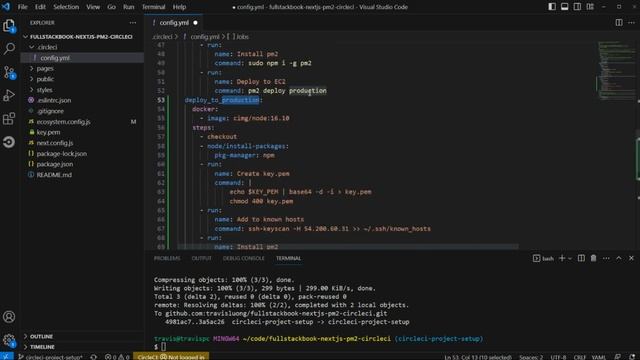This screenshot has height=360, width=640.
Task: Select the bash terminal label
Action: tap(544, 258)
